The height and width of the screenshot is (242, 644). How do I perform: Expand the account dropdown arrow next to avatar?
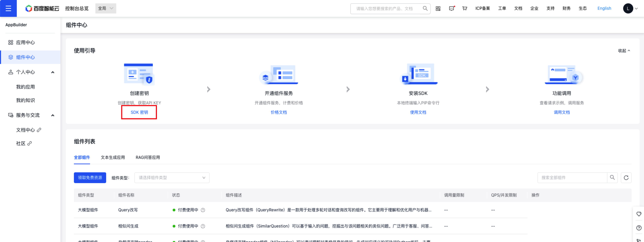636,9
